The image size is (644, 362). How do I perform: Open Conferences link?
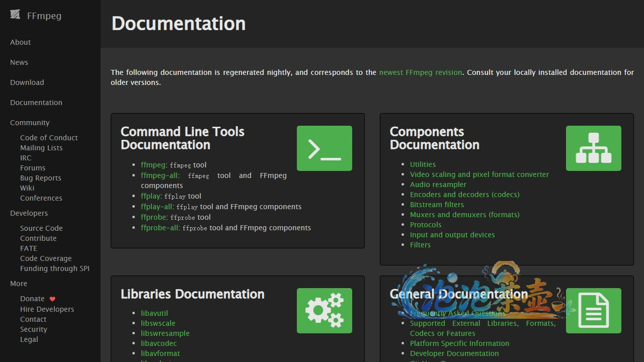tap(41, 198)
